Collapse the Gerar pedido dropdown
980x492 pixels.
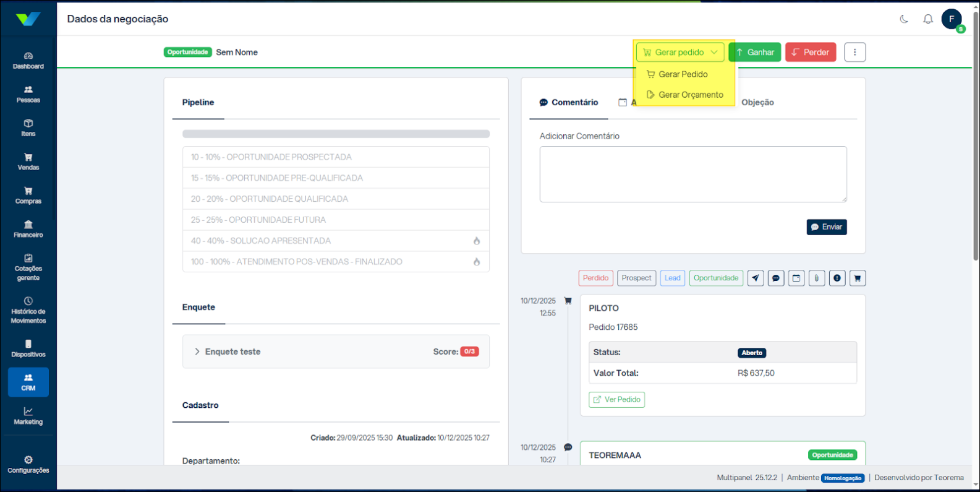pyautogui.click(x=680, y=53)
